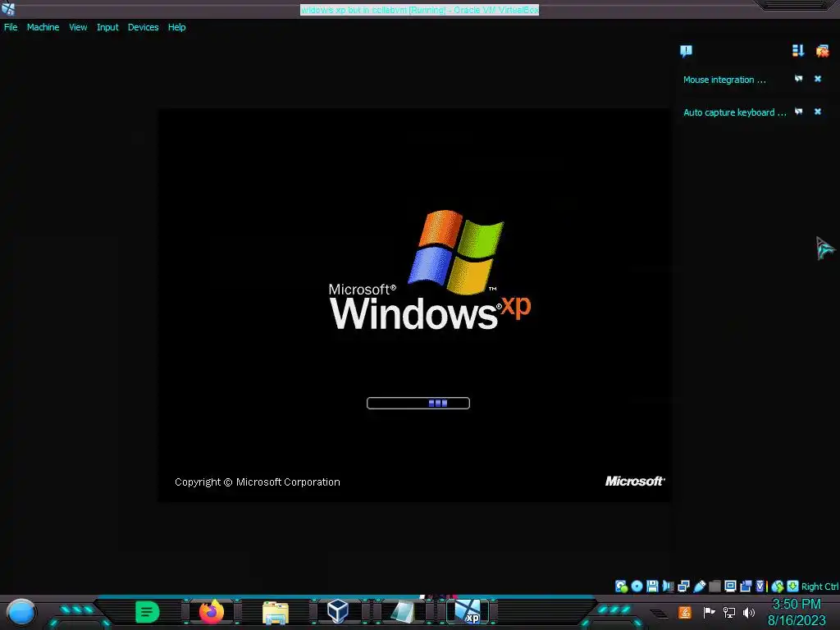Click the recording status icon
This screenshot has width=840, height=630.
(x=746, y=586)
